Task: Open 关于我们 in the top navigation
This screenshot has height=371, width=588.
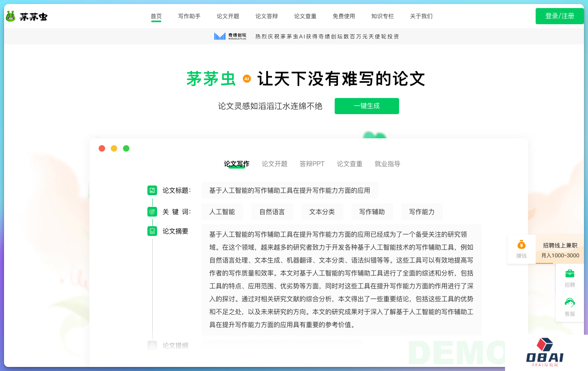Action: [421, 16]
